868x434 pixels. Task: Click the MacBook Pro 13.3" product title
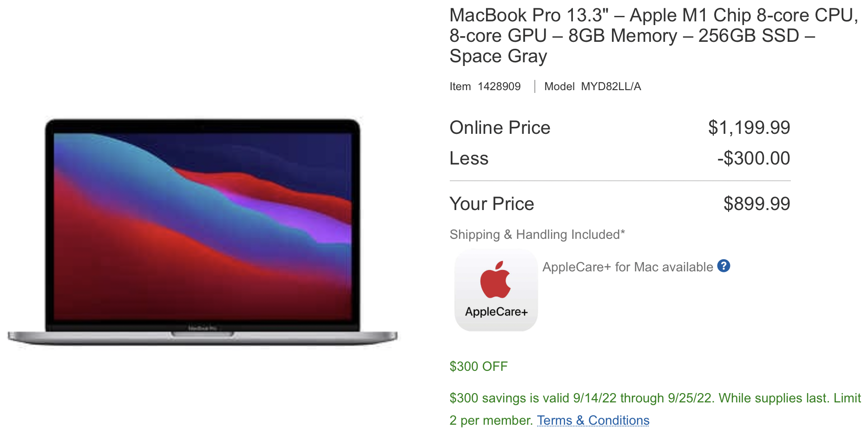tap(653, 36)
